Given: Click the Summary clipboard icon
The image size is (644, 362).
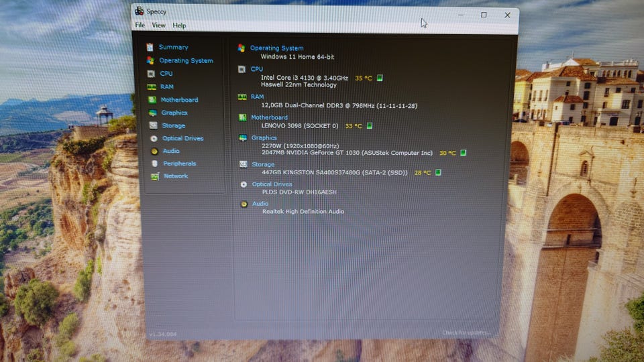Looking at the screenshot, I should tap(150, 47).
